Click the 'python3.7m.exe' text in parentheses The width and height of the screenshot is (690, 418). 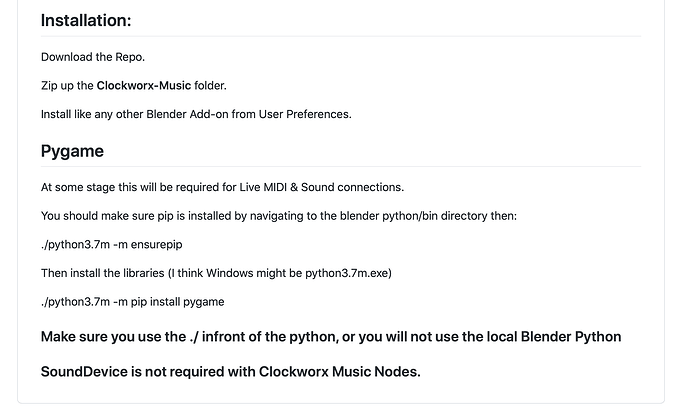(x=347, y=273)
